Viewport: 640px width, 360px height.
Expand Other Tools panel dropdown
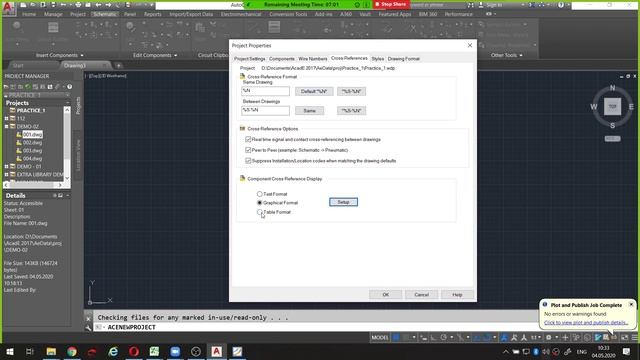tap(521, 55)
